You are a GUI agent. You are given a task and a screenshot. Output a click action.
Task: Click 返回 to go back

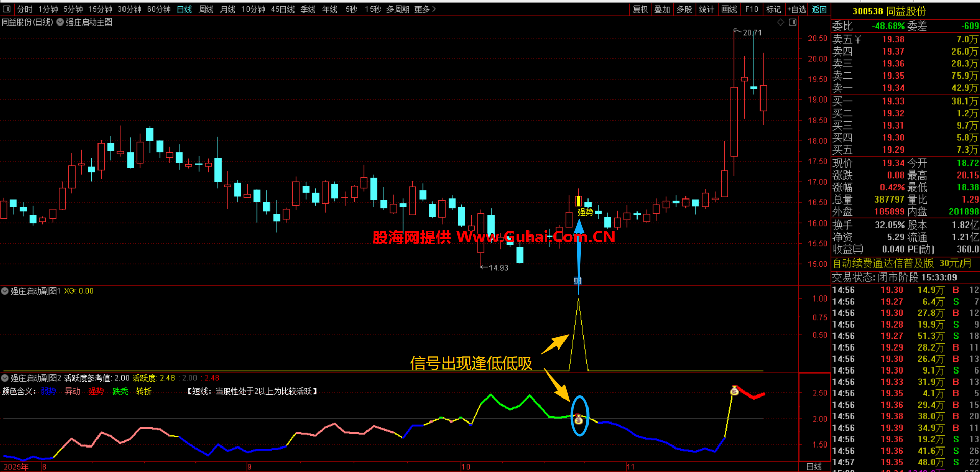tap(819, 9)
